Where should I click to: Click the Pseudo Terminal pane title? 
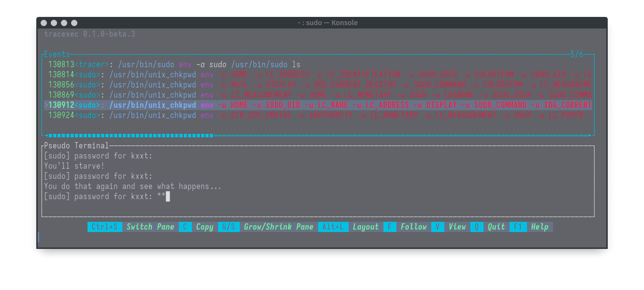coord(76,145)
